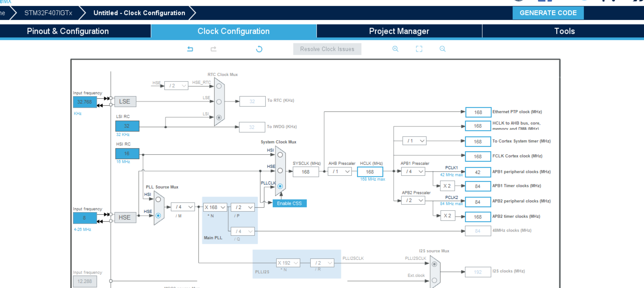
Task: Select HSI in PLL Source Mux
Action: pos(158,199)
